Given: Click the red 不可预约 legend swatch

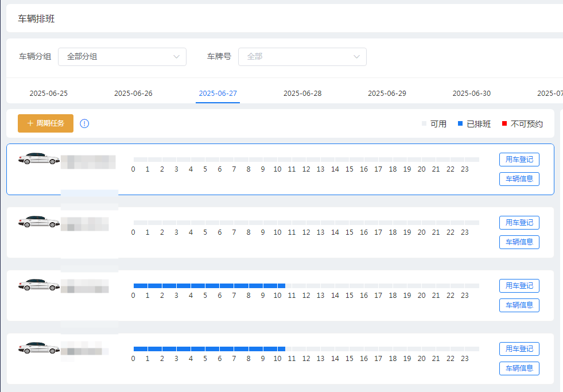Looking at the screenshot, I should point(504,123).
